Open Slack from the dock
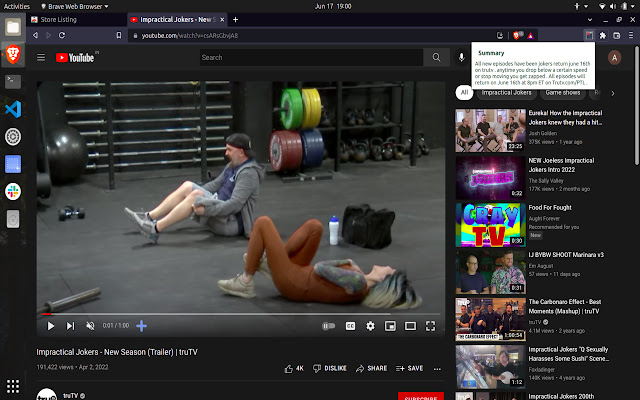Screen dimensions: 640x400 coord(13,191)
